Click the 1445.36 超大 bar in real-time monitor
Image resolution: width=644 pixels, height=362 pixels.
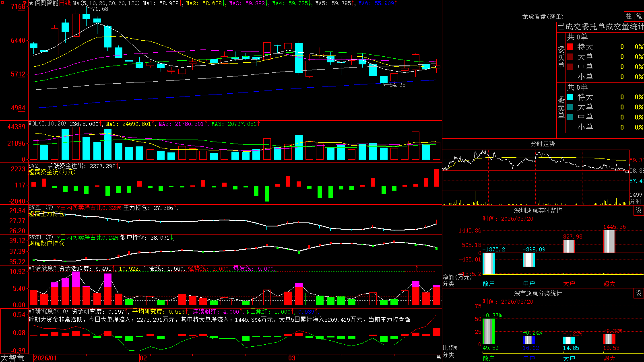tap(609, 241)
